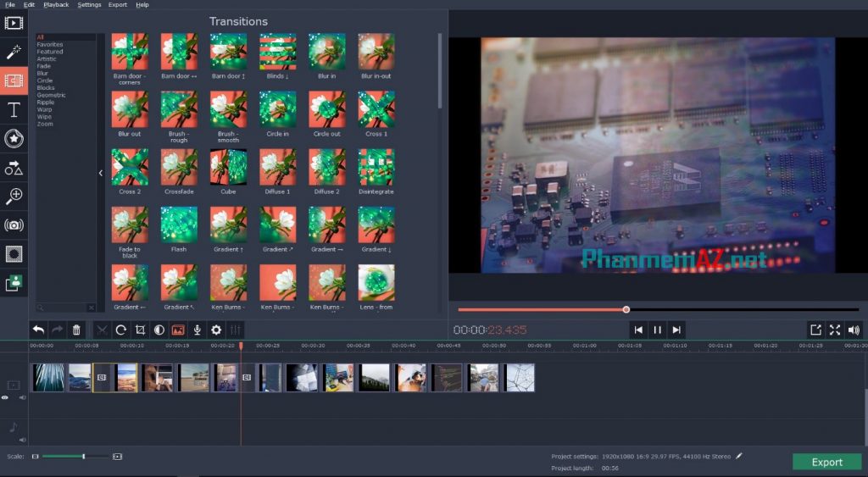Select the Disintegrate transition thumbnail
This screenshot has width=868, height=477.
coord(376,167)
